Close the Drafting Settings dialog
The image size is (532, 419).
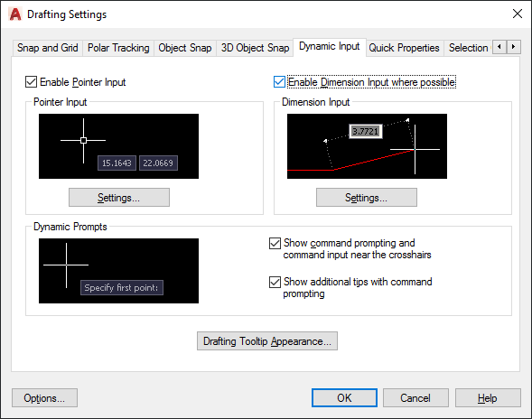(x=518, y=14)
